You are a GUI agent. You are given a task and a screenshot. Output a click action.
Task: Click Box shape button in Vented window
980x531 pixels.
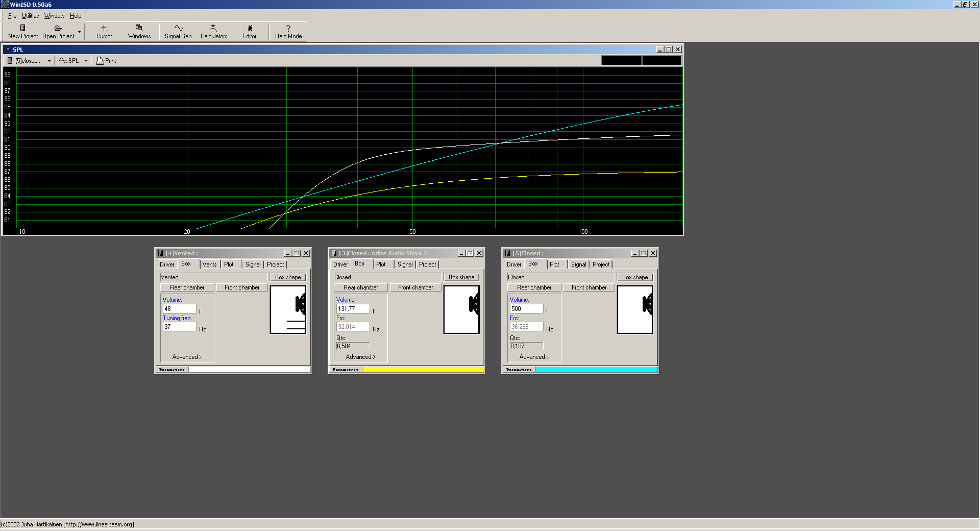coord(288,277)
